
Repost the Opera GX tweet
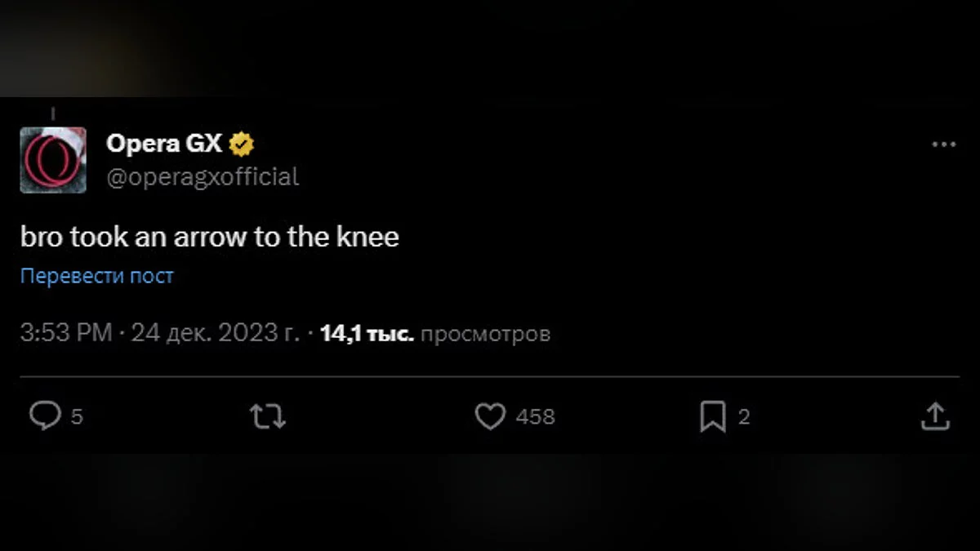point(267,417)
